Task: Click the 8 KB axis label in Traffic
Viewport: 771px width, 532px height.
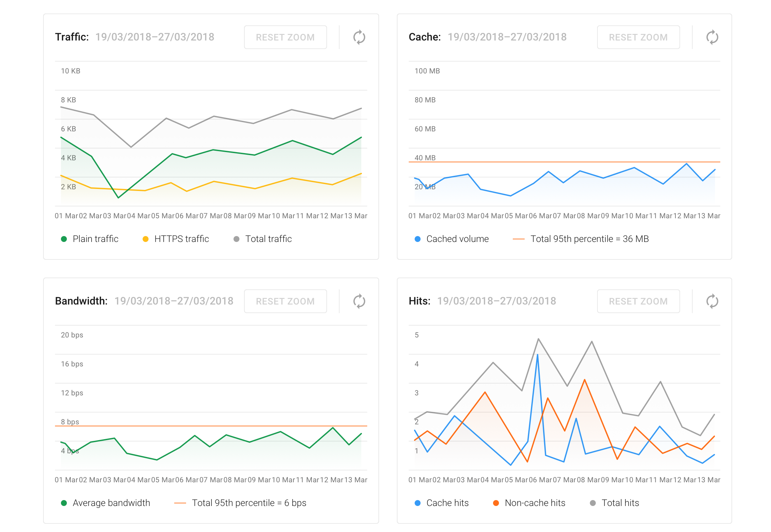Action: point(69,100)
